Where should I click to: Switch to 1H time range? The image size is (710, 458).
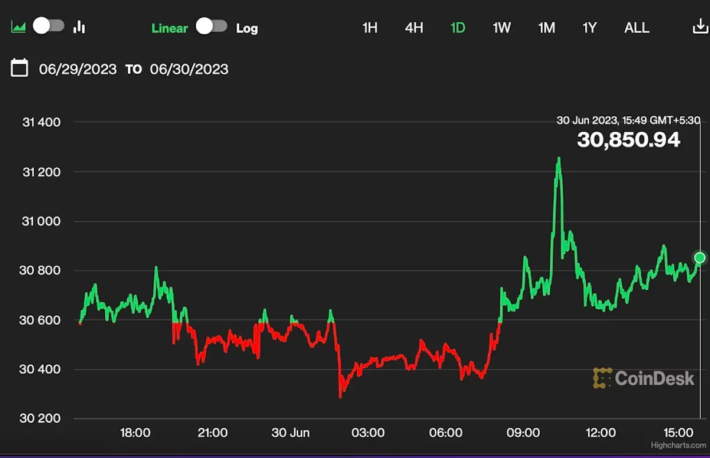370,28
